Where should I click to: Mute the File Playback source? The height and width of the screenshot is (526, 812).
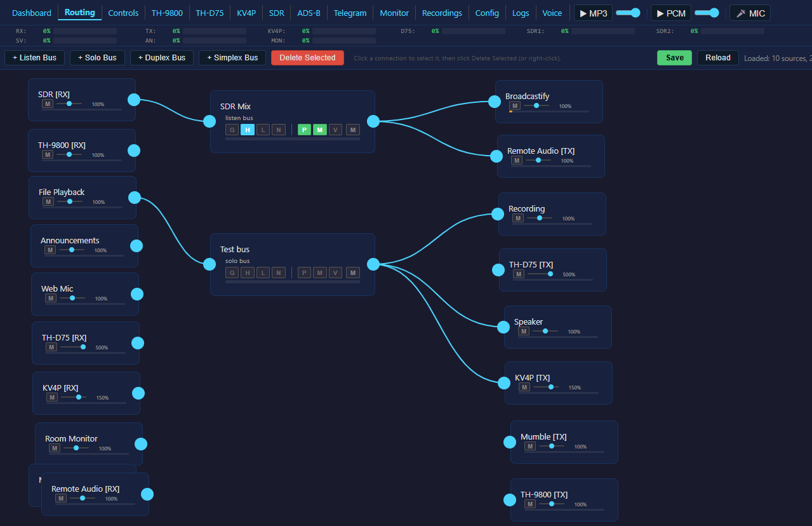(x=48, y=201)
